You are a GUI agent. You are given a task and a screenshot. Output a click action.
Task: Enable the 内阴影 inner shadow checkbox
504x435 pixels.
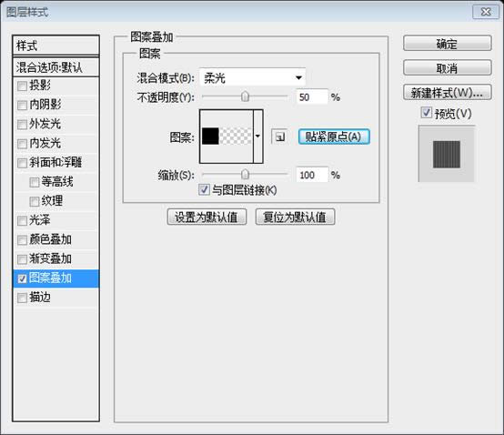tap(22, 106)
